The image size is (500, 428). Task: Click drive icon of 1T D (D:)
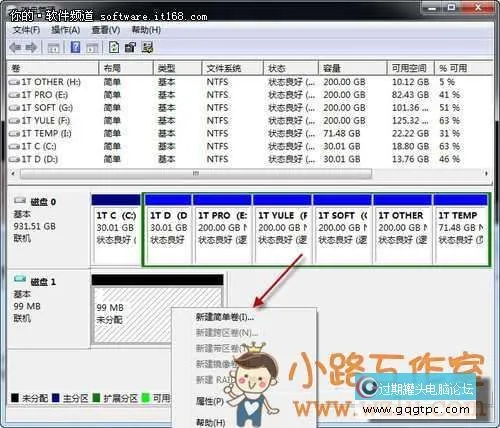pos(14,159)
